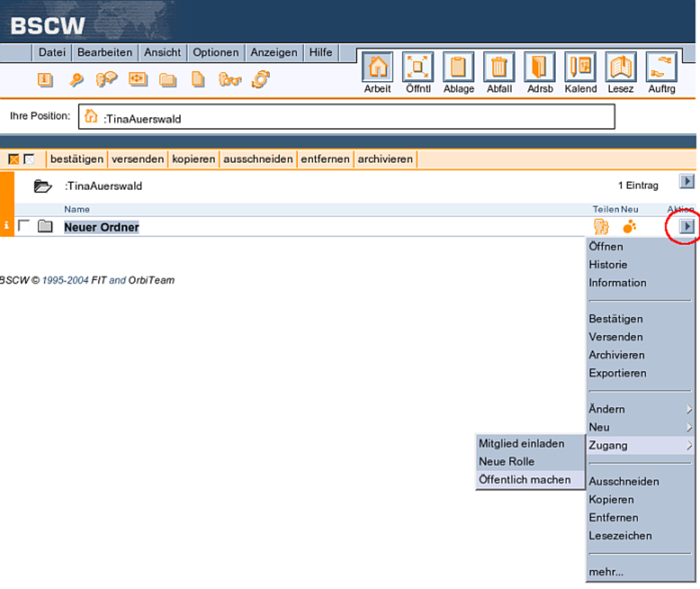Choose Kopieren in the context menu
The width and height of the screenshot is (700, 589).
(640, 500)
